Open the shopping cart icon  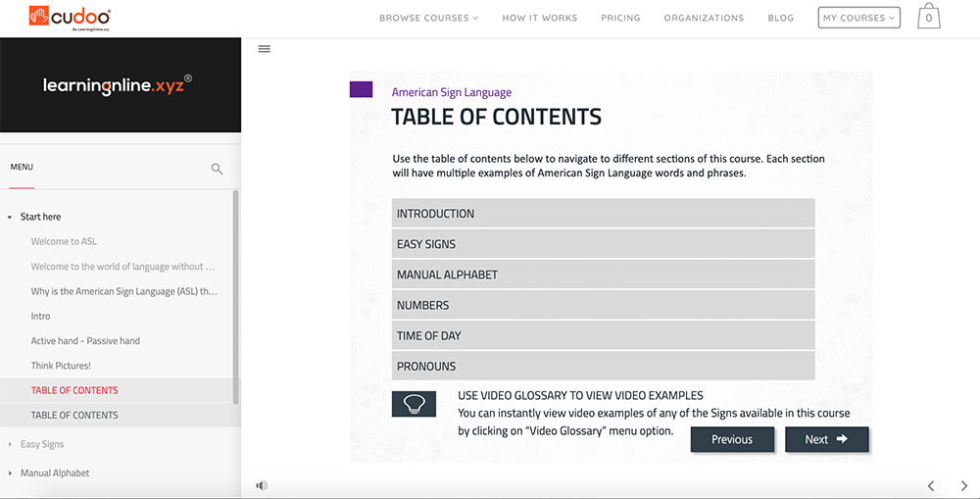coord(928,17)
